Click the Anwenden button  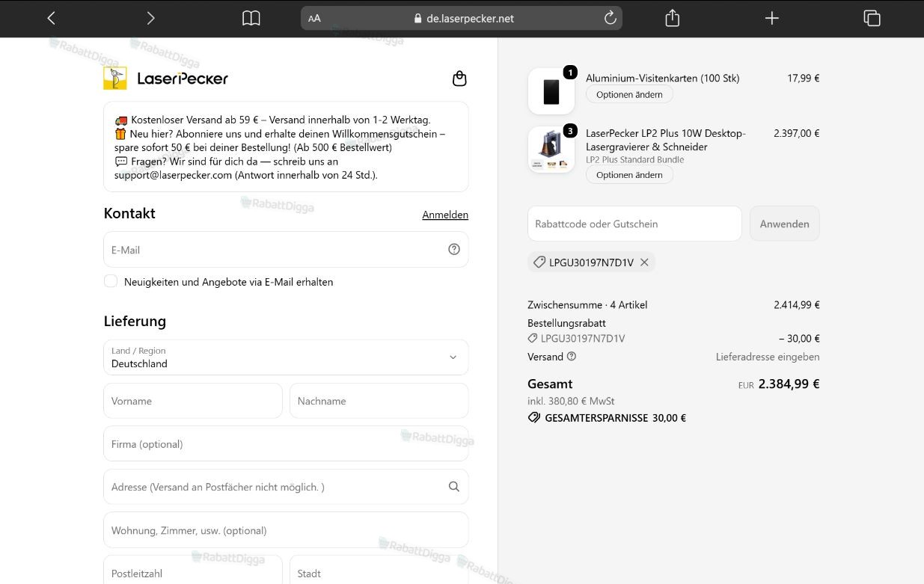click(784, 224)
